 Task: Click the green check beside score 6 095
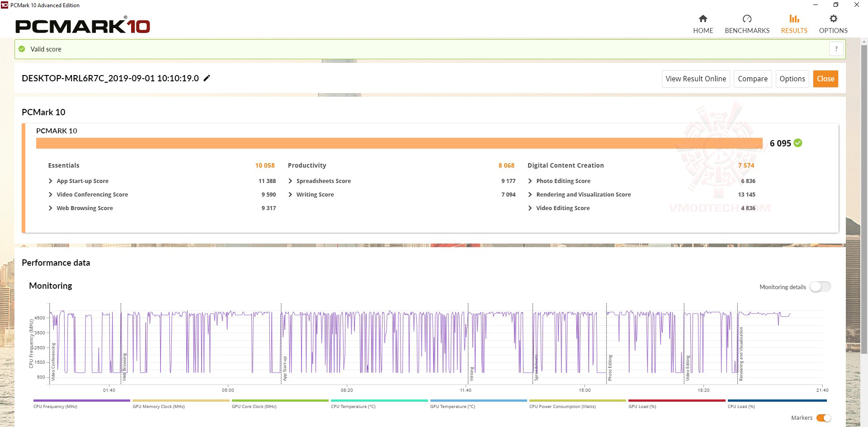click(x=798, y=143)
